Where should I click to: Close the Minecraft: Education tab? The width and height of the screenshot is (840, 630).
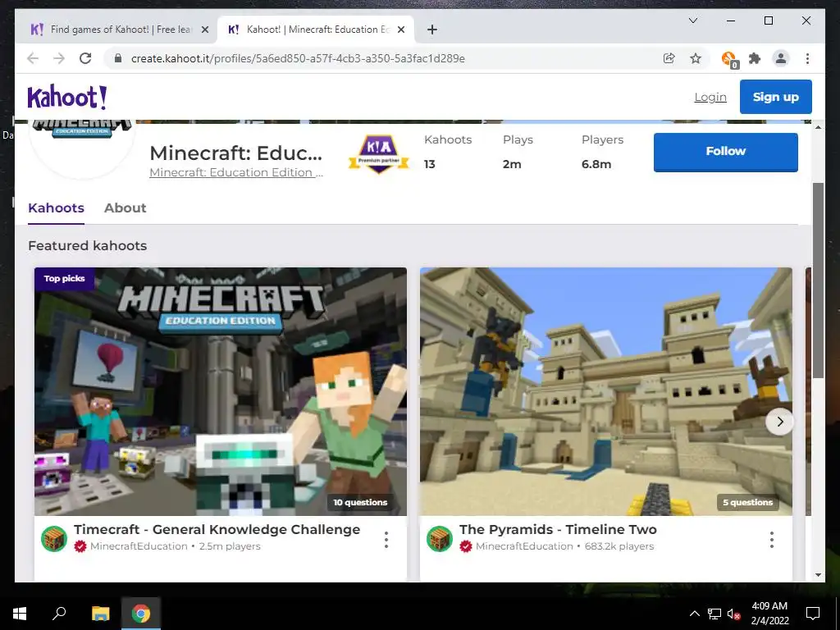pos(400,30)
